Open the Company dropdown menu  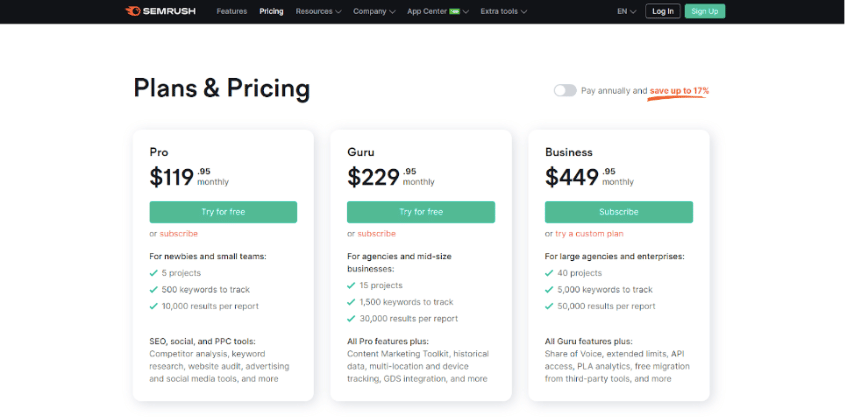point(374,11)
